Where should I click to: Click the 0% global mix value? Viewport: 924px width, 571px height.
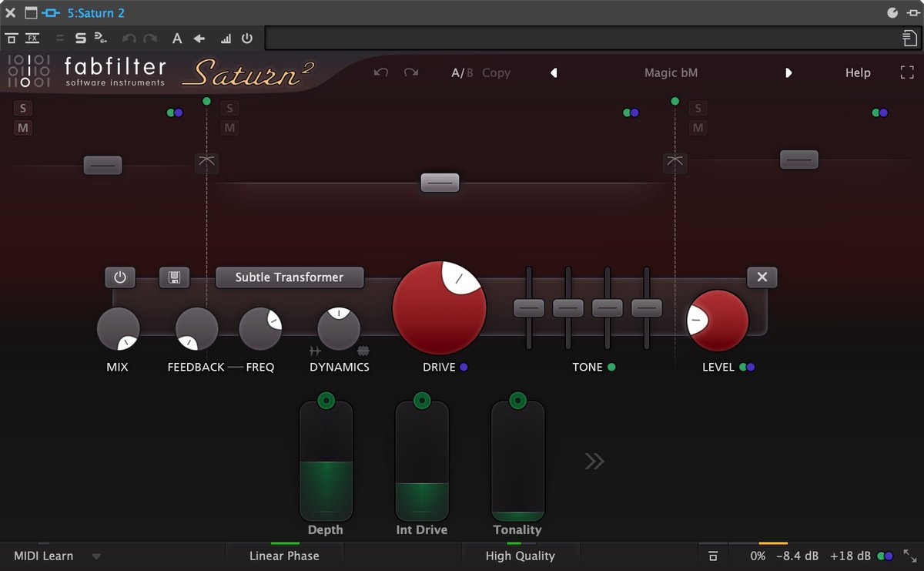pyautogui.click(x=758, y=556)
